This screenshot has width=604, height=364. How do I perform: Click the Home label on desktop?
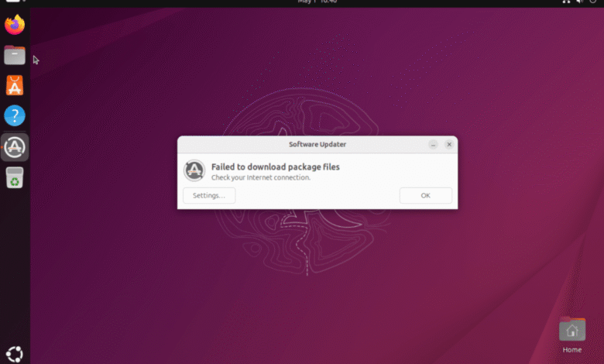572,350
